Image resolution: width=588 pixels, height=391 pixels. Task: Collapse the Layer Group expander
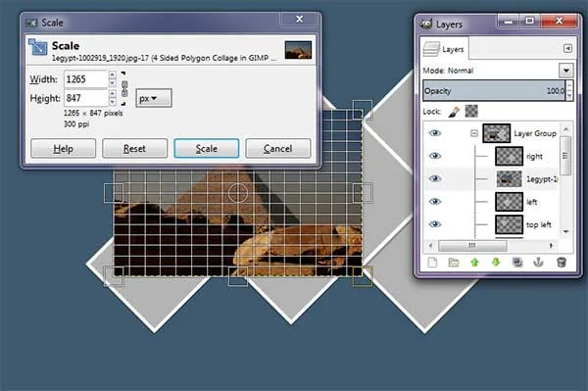(x=474, y=133)
